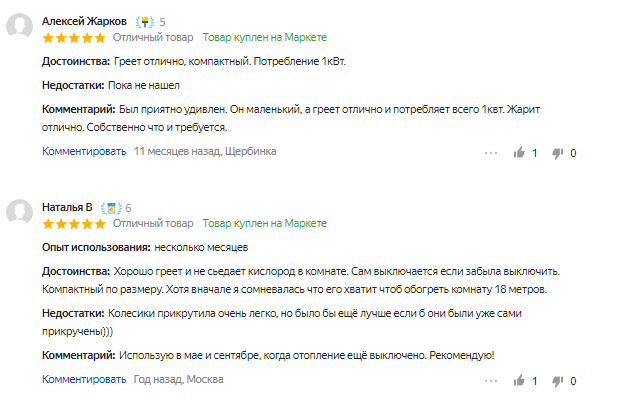Click Алексей Жарков's avatar picture

click(x=19, y=26)
